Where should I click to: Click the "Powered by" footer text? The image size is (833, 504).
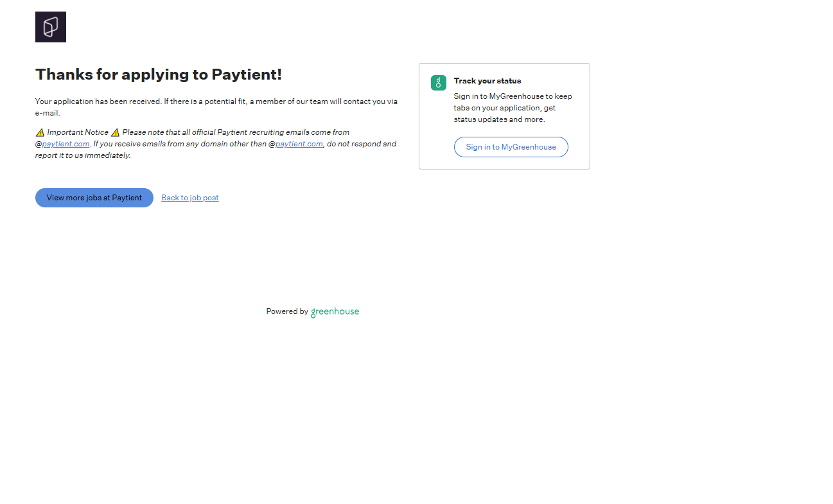pyautogui.click(x=287, y=311)
